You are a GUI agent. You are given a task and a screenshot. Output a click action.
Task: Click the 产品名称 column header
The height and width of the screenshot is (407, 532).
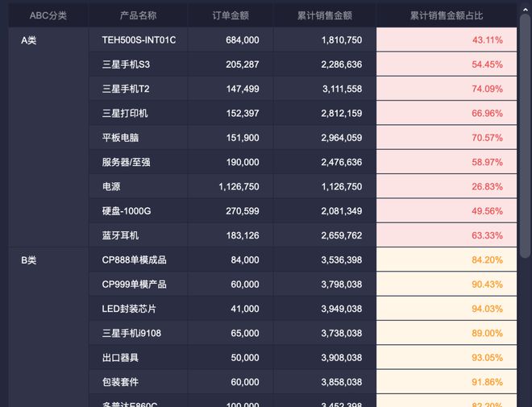tap(138, 15)
